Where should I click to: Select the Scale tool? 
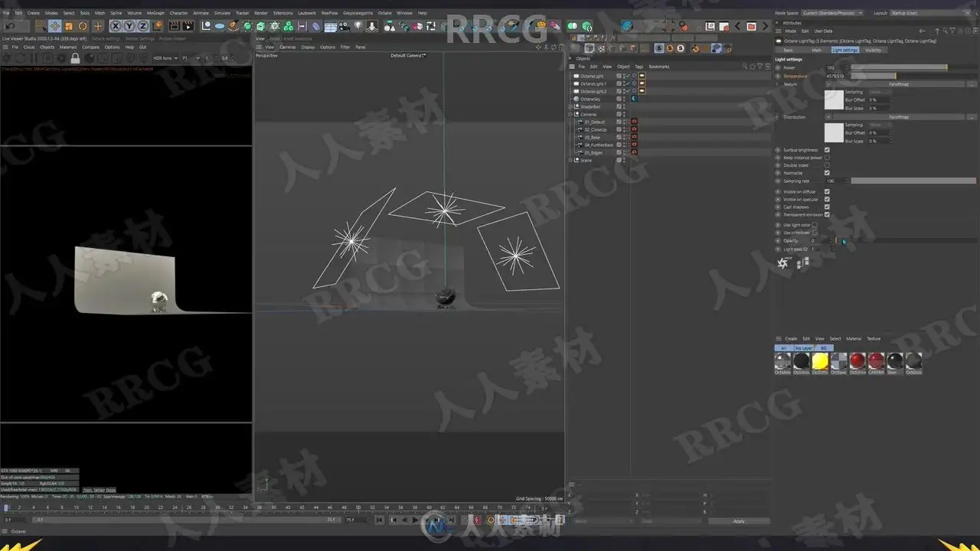[69, 26]
